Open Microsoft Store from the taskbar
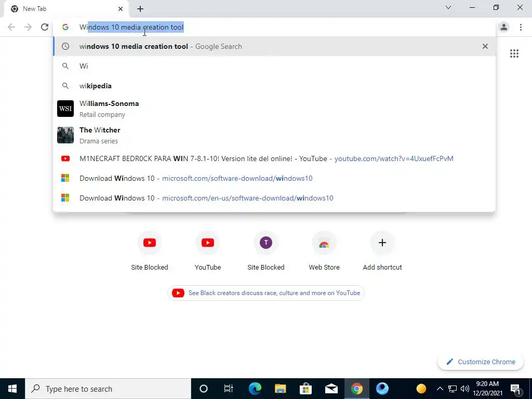This screenshot has height=399, width=532. pos(305,389)
